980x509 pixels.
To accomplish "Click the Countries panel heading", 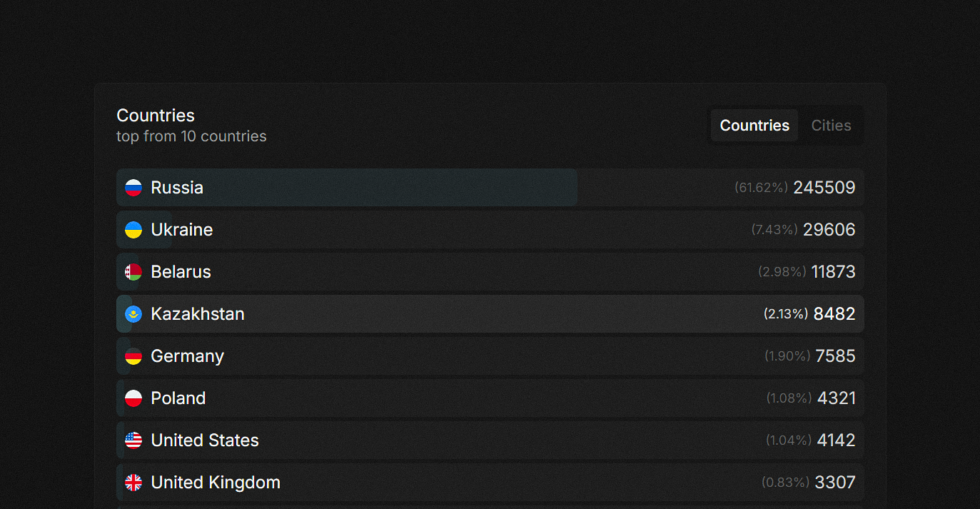I will coord(156,116).
